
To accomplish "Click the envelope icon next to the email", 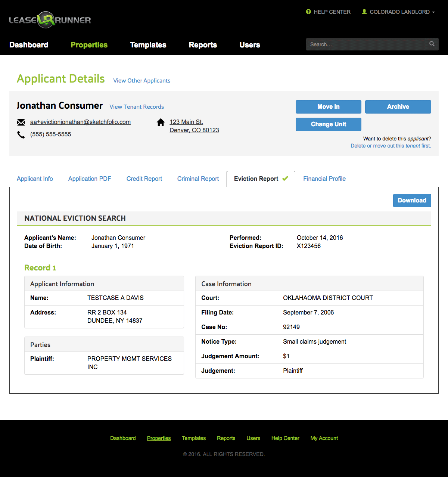I will [21, 122].
